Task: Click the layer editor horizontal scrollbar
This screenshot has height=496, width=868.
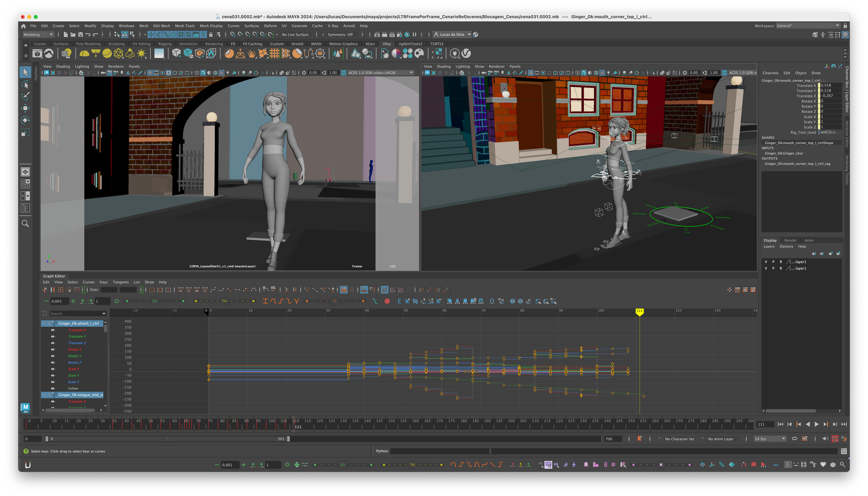Action: coord(790,411)
